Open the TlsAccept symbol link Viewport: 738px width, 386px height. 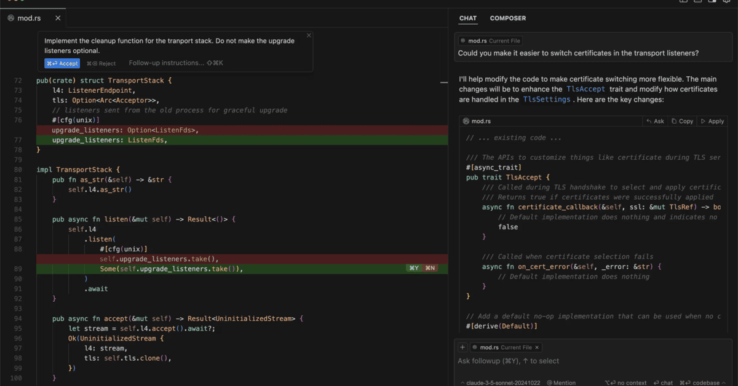(586, 89)
